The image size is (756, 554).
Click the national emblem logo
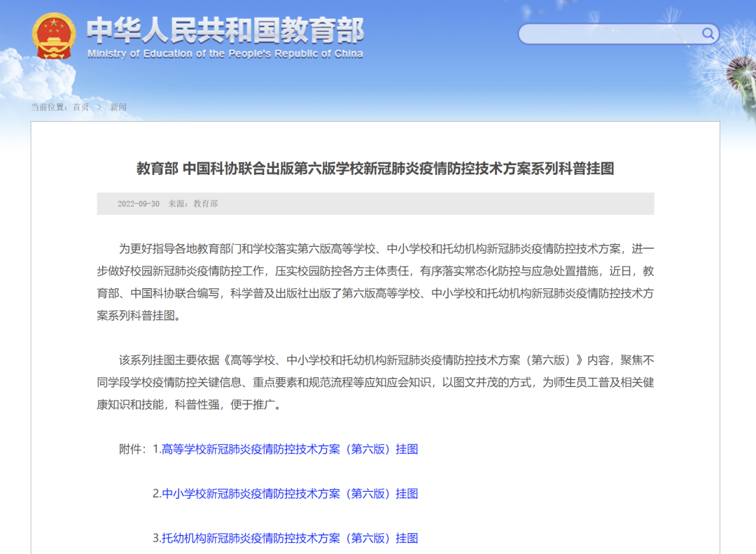[x=54, y=36]
